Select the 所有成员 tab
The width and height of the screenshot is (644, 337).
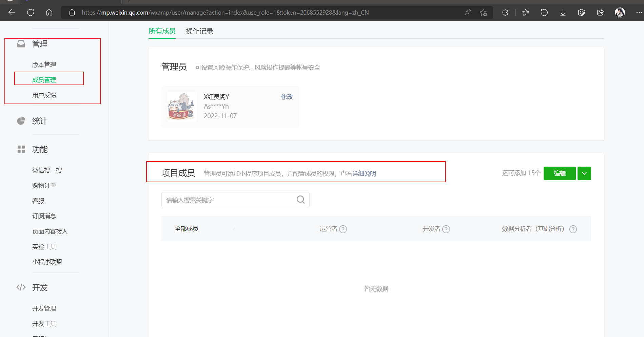162,31
